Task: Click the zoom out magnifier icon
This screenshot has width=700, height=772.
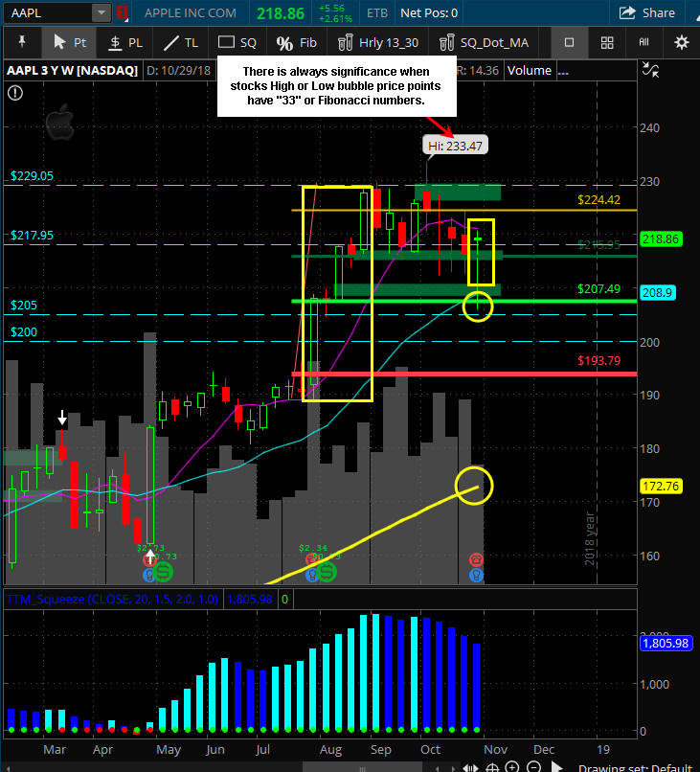Action: tap(533, 766)
